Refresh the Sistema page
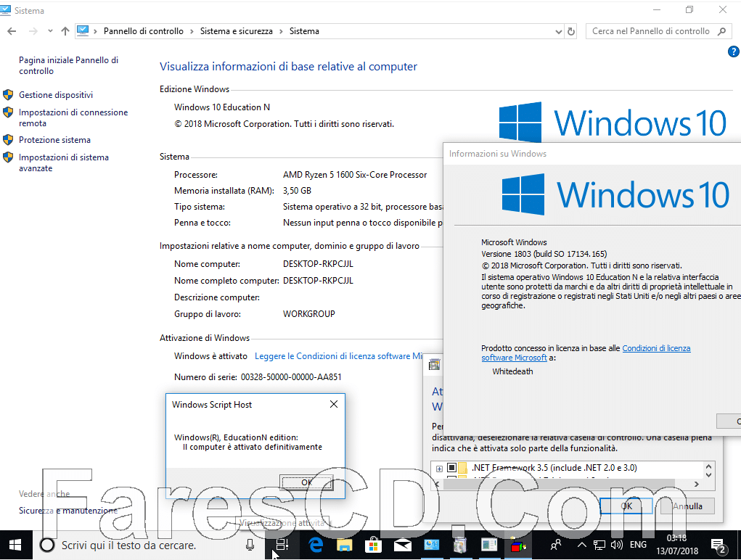The height and width of the screenshot is (560, 741). click(571, 32)
